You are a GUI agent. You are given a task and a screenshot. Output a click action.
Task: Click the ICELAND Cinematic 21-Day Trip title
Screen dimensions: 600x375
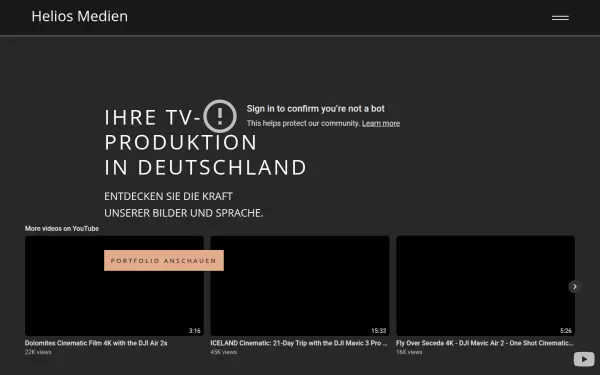299,343
